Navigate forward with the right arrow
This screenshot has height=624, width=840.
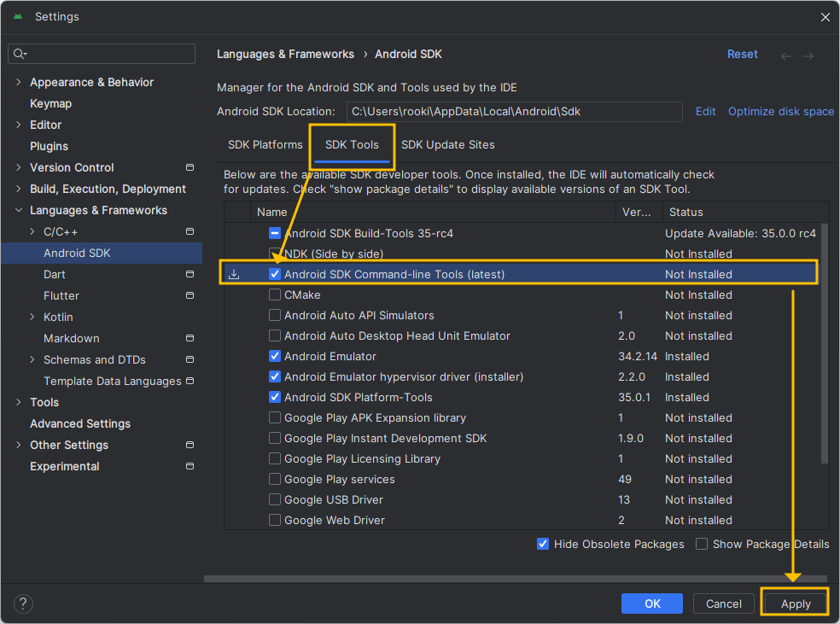tap(808, 55)
